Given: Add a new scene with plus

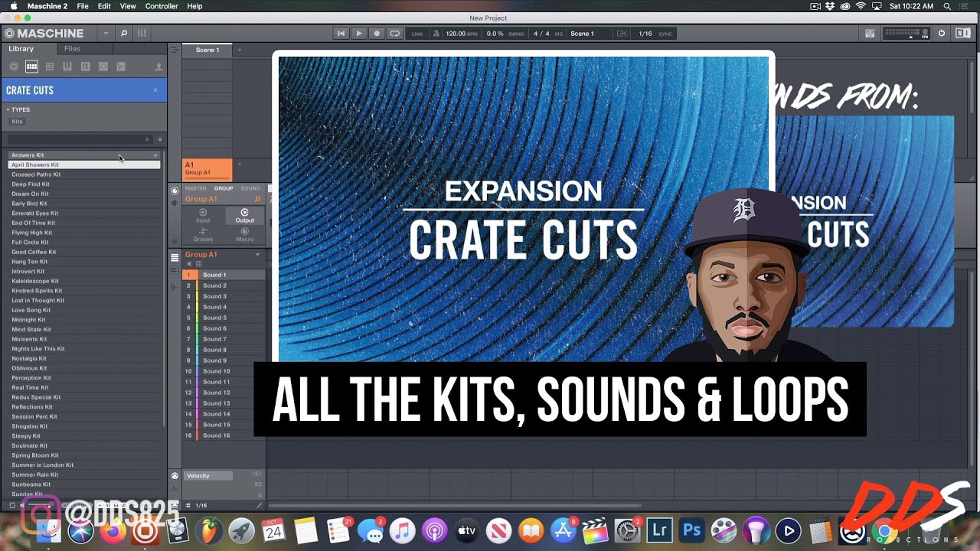Looking at the screenshot, I should [x=239, y=50].
